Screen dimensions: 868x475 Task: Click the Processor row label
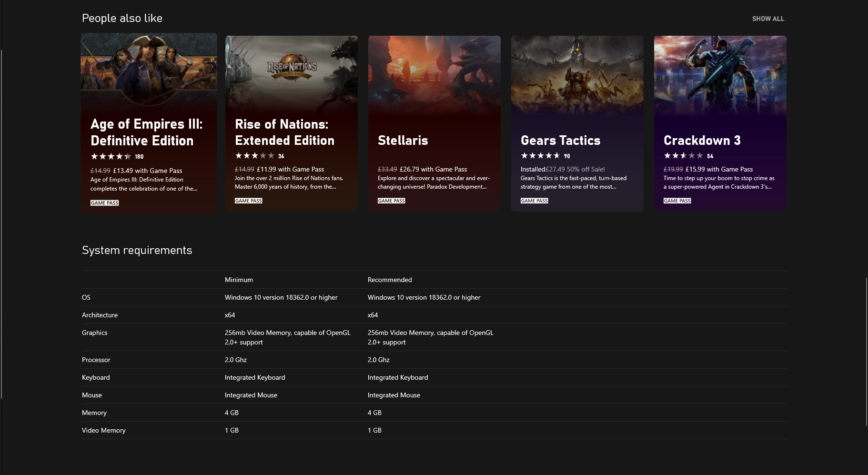pos(96,360)
